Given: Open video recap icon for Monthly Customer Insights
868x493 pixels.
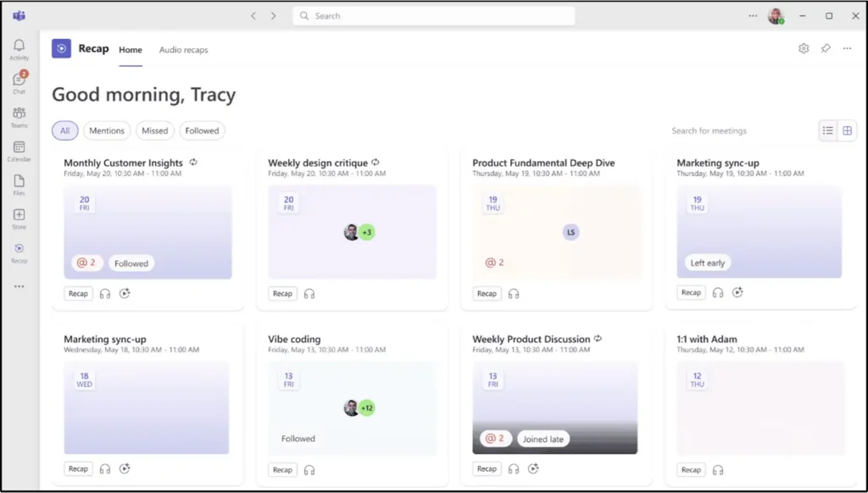Looking at the screenshot, I should pyautogui.click(x=125, y=293).
